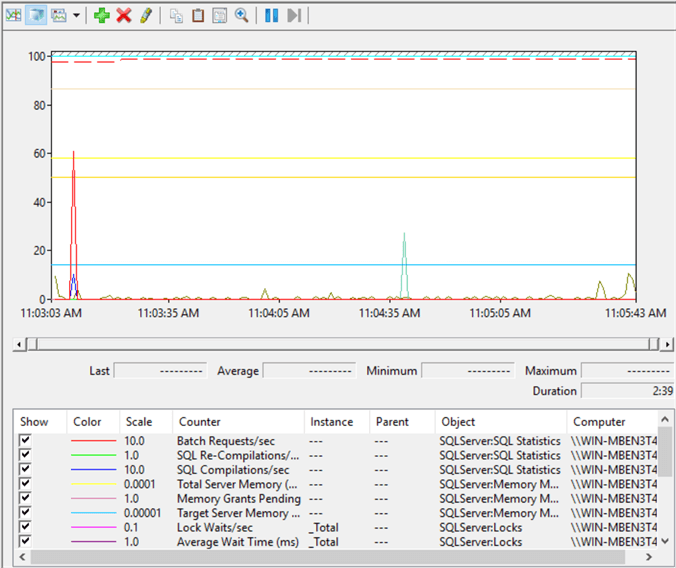676x568 pixels.
Task: Click the time slider left arrow button
Action: pos(19,344)
